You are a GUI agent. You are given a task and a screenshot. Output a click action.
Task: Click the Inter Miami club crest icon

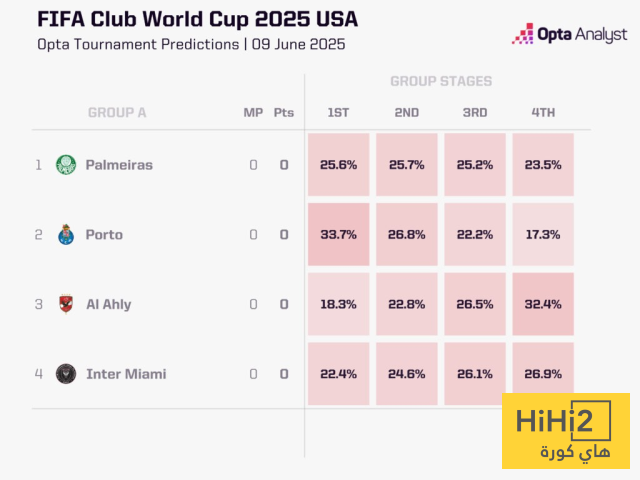[x=66, y=374]
